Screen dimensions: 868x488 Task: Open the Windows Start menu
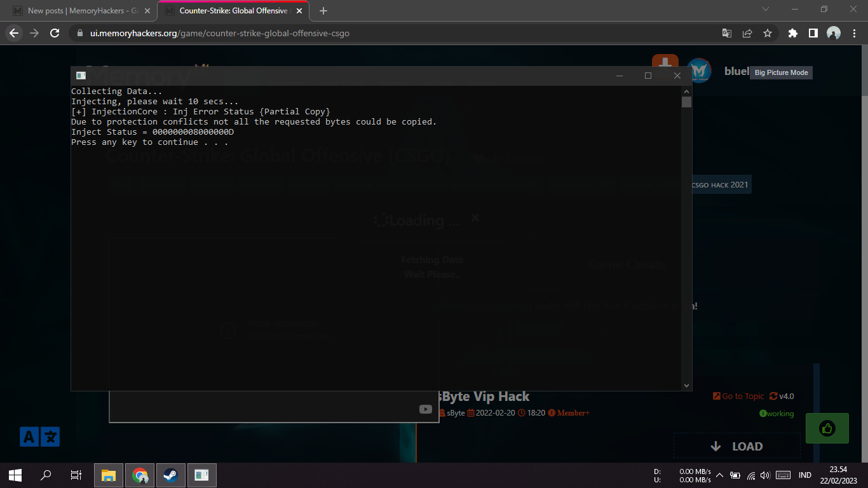tap(15, 475)
